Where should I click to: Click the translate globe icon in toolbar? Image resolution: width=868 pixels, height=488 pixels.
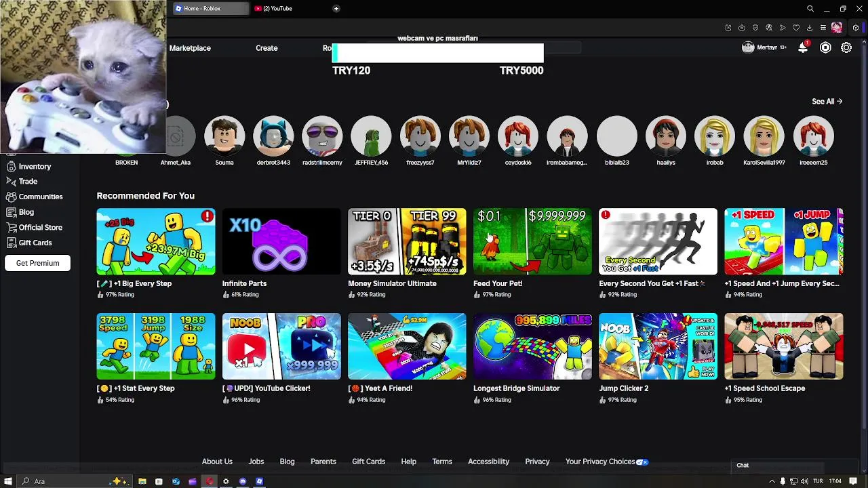tap(769, 28)
